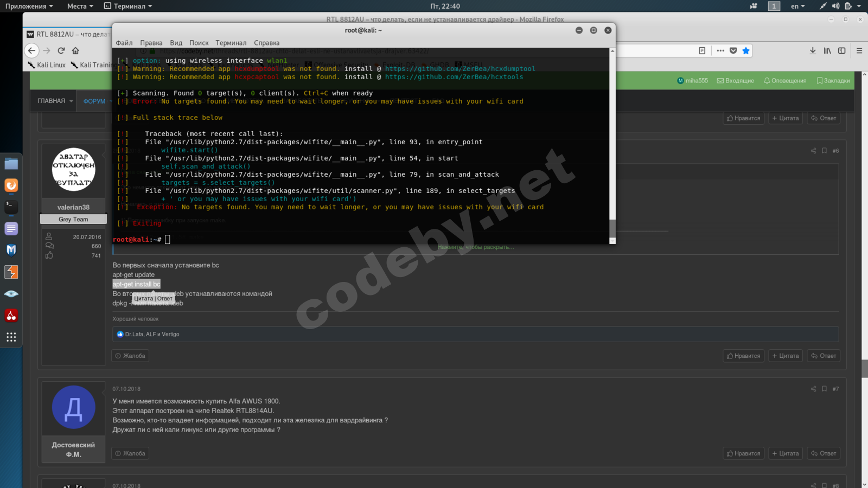Screen dimensions: 868x488
Task: Toggle Firefox sidebar view
Action: pos(841,50)
